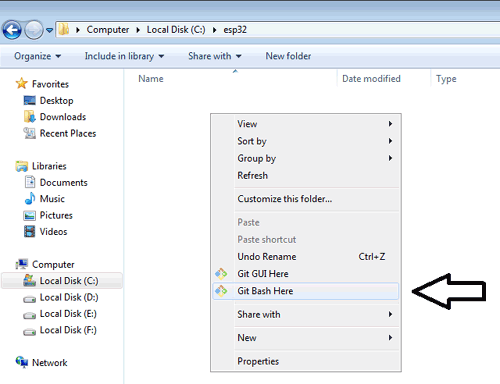Click the Local Disk (F:) drive icon

[30, 332]
